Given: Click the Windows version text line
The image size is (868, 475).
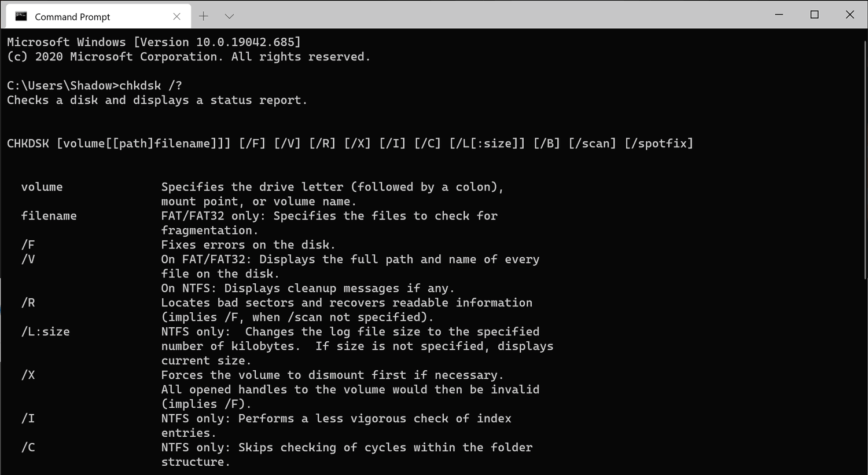Looking at the screenshot, I should 154,42.
